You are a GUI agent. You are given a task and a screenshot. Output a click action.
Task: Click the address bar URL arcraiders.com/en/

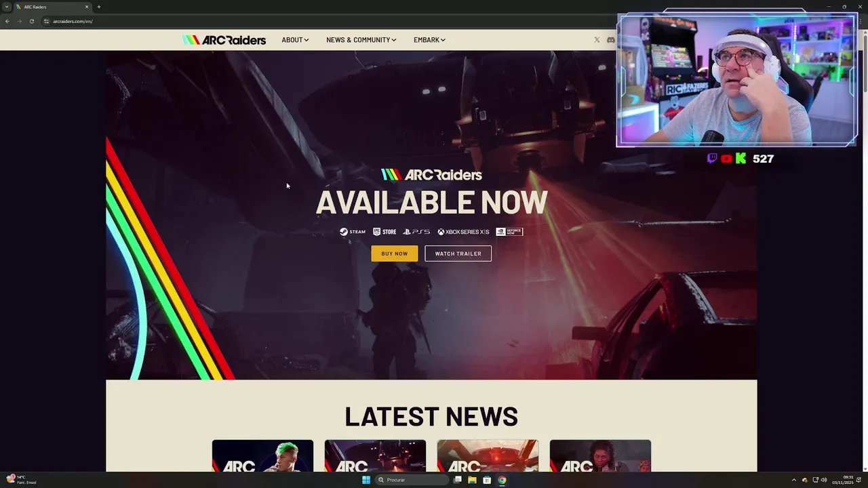click(73, 21)
